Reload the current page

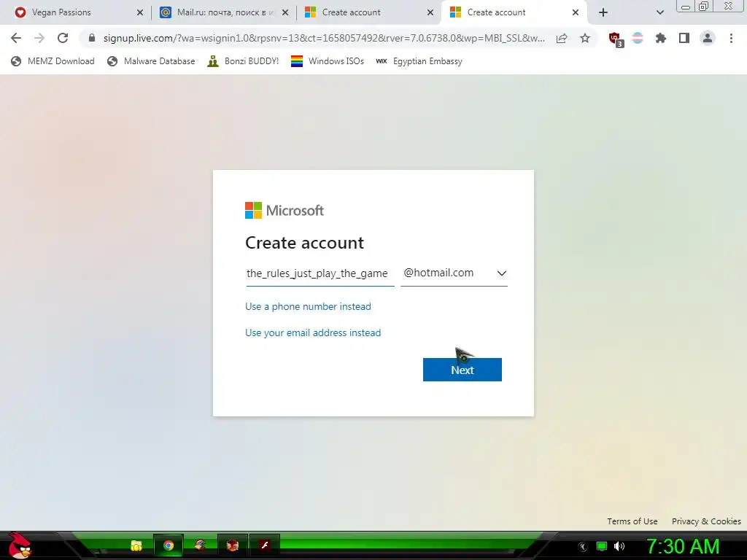pos(63,38)
